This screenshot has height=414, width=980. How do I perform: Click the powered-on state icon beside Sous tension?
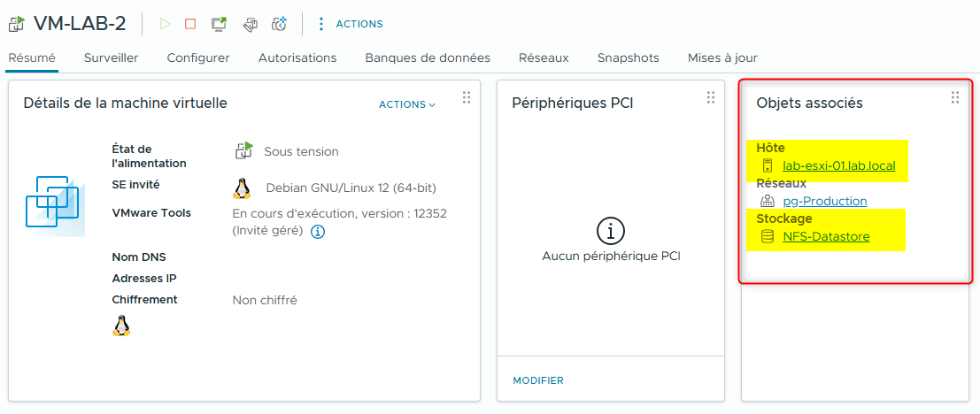pyautogui.click(x=243, y=150)
